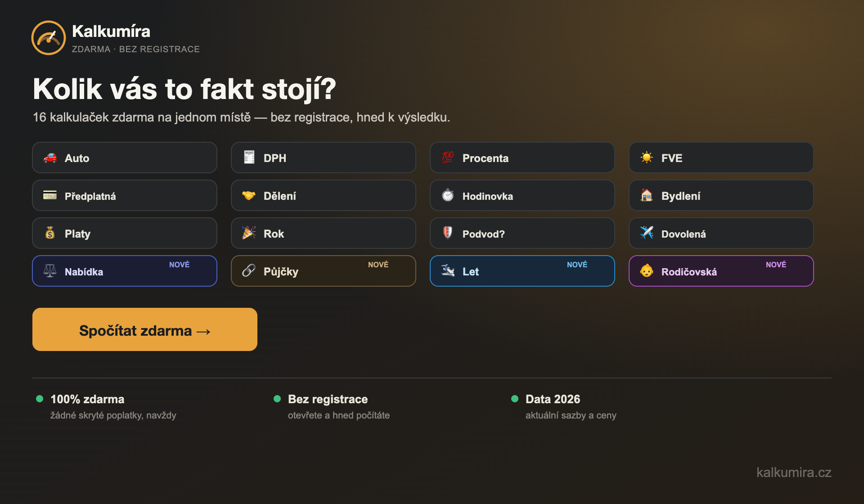
Task: Click the shield icon next to Podvod?
Action: point(448,233)
